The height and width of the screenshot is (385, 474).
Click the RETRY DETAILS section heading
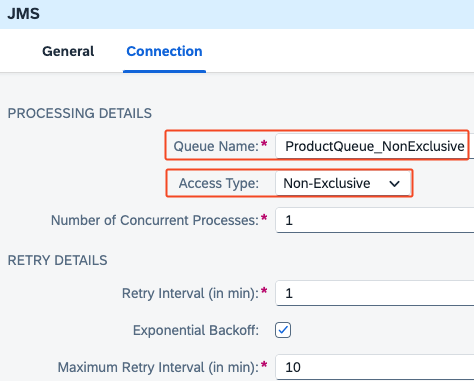[57, 260]
